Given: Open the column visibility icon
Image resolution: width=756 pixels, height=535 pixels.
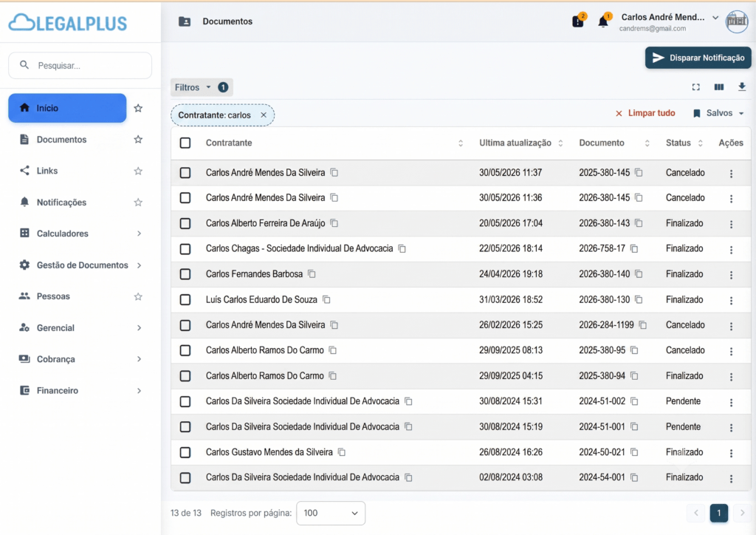Looking at the screenshot, I should 719,87.
